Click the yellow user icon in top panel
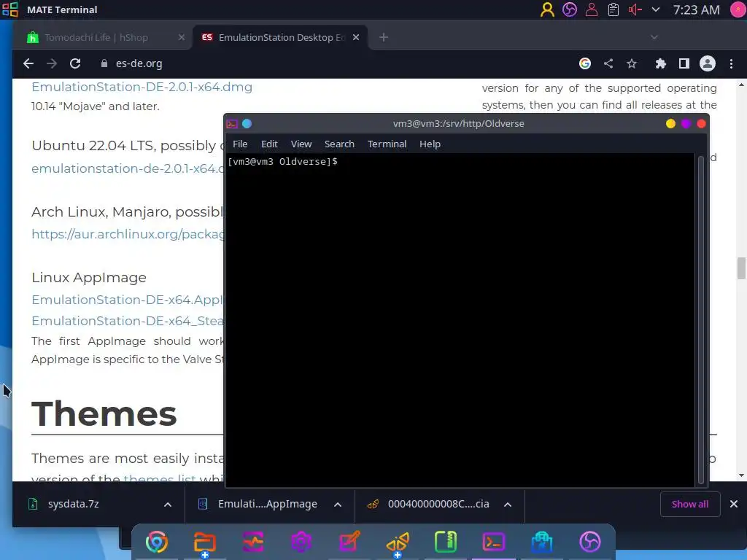 [x=547, y=9]
